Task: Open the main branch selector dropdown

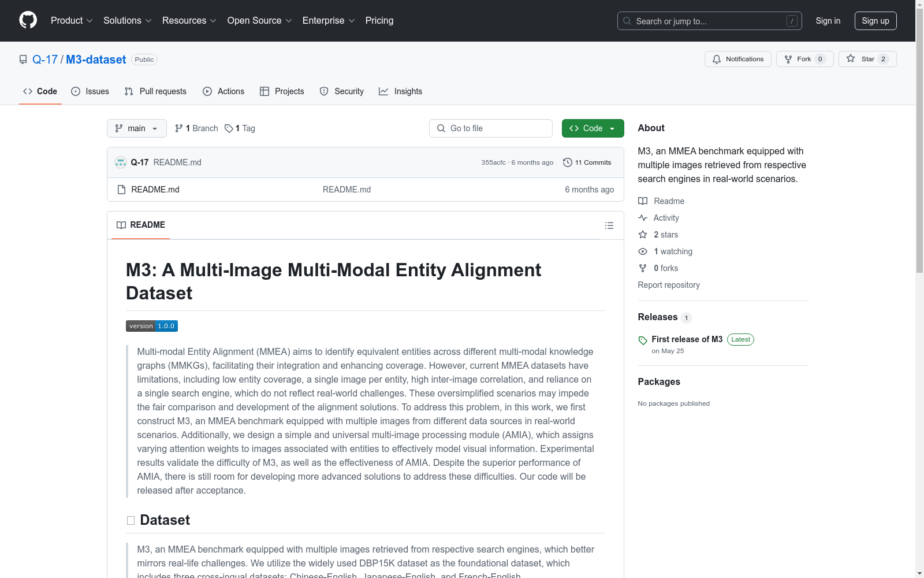Action: click(137, 128)
